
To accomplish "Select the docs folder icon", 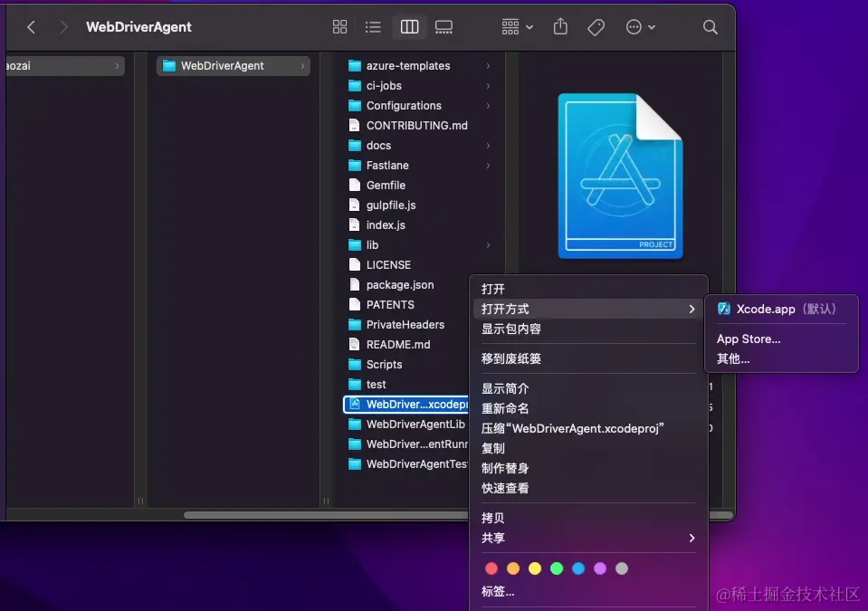I will pyautogui.click(x=355, y=146).
